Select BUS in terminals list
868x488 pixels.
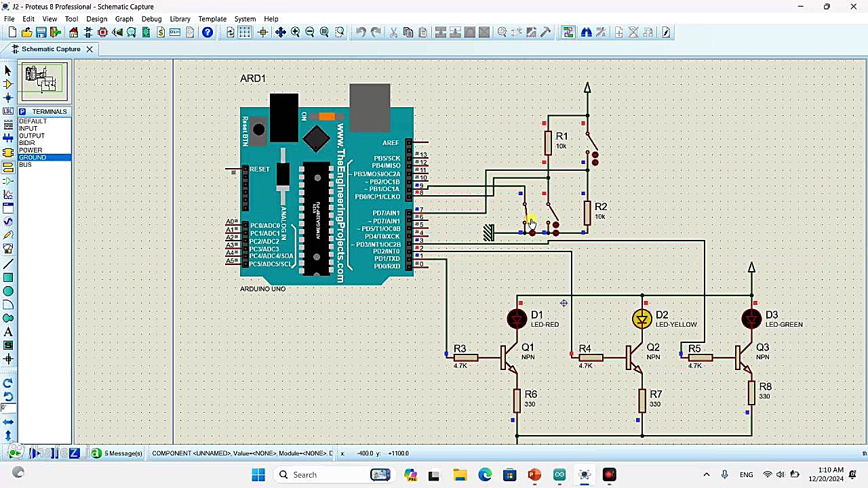click(25, 165)
